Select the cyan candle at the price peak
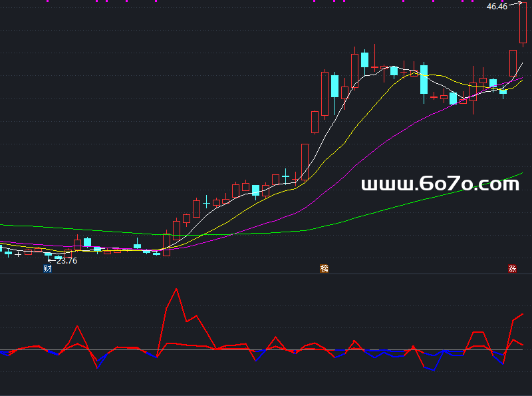This screenshot has height=396, width=532. point(364,60)
